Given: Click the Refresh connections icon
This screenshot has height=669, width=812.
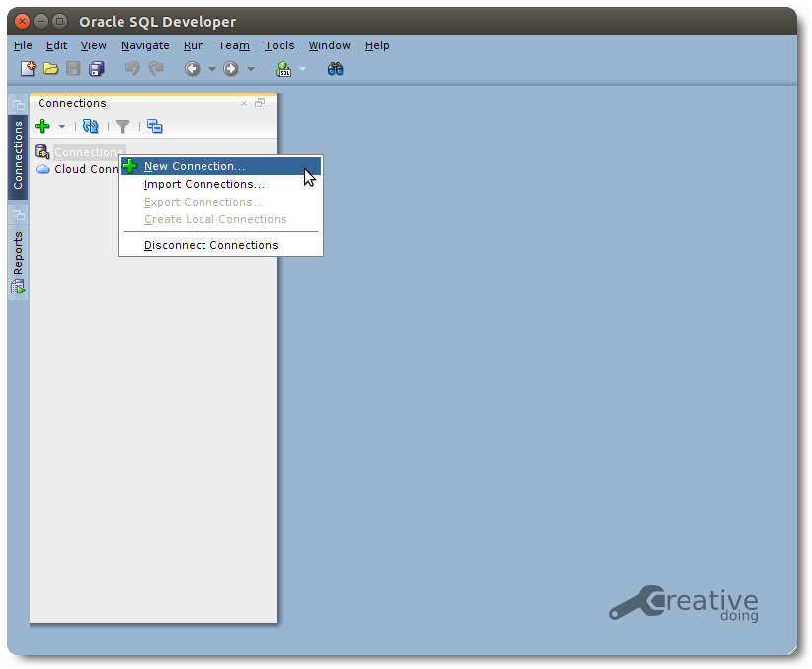Looking at the screenshot, I should 91,125.
